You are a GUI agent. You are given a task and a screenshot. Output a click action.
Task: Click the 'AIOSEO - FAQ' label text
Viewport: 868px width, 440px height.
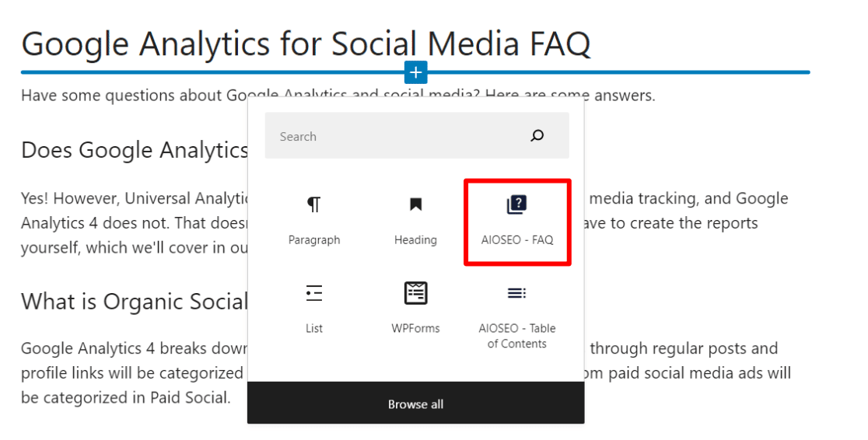coord(517,240)
